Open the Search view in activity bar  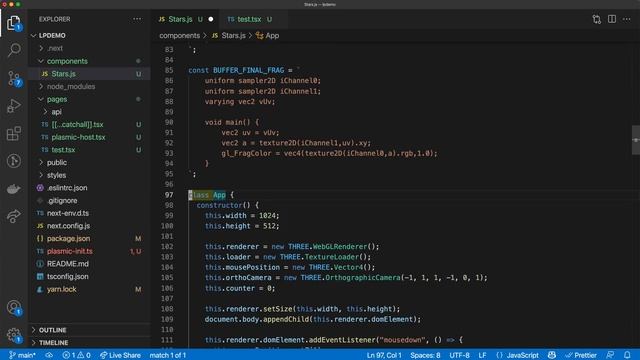point(14,50)
